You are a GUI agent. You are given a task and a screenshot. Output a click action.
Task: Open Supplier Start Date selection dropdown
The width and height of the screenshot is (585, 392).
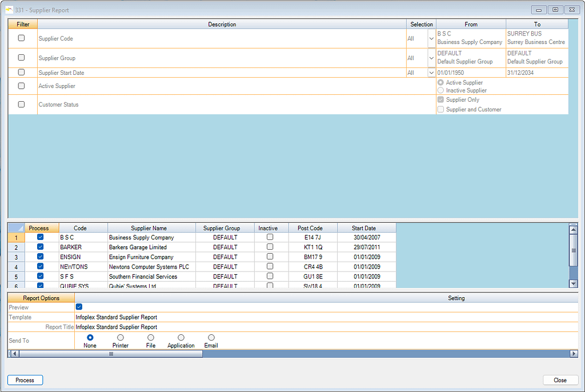click(431, 73)
